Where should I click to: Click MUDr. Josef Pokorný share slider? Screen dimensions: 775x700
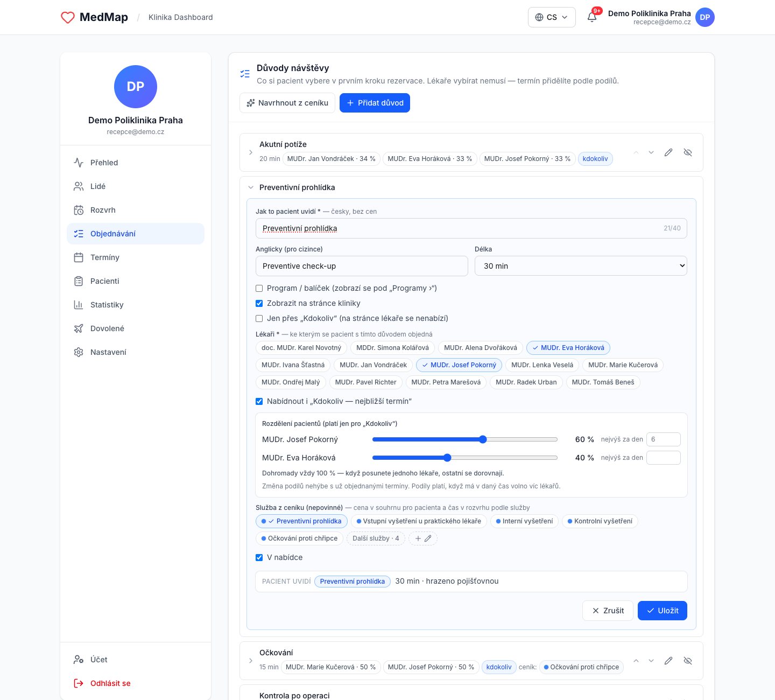tap(465, 439)
